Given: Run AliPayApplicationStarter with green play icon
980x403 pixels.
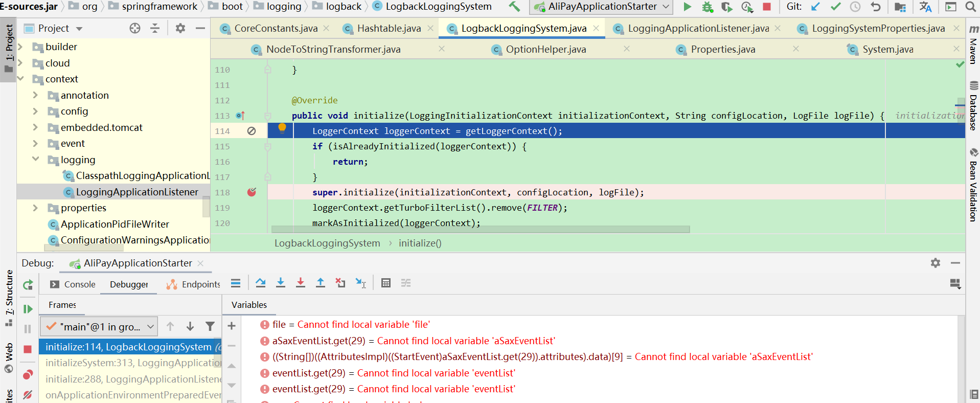Looking at the screenshot, I should pyautogui.click(x=688, y=7).
